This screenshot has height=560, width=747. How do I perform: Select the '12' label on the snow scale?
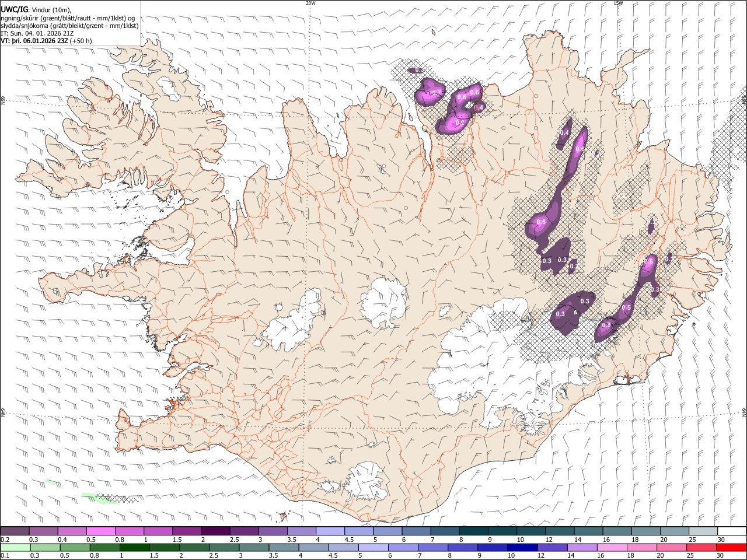coord(550,540)
